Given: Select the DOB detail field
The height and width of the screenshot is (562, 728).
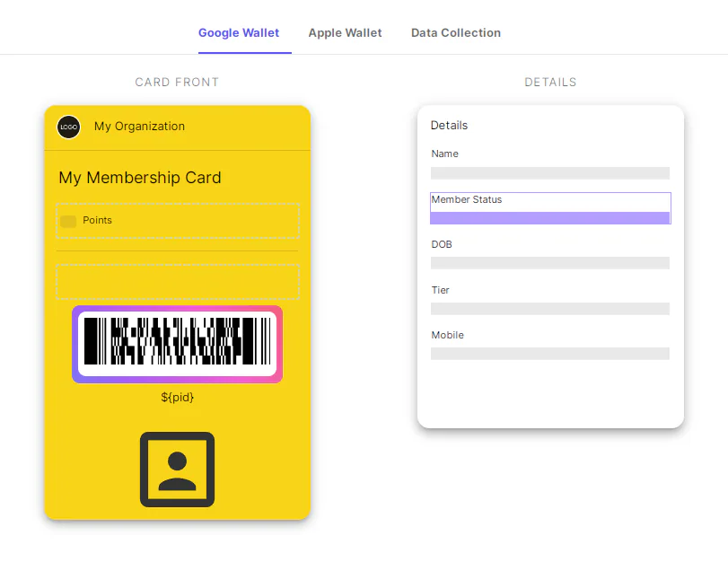Looking at the screenshot, I should coord(550,253).
